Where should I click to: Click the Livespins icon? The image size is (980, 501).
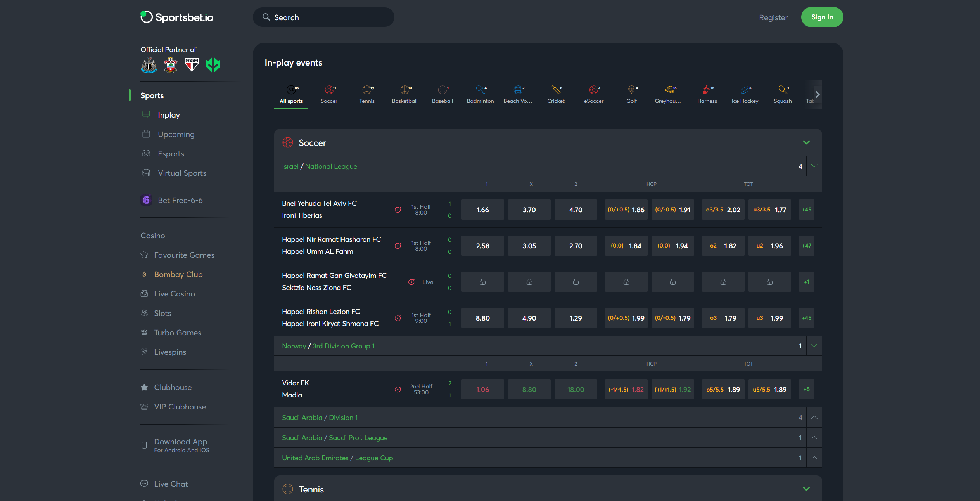[144, 352]
